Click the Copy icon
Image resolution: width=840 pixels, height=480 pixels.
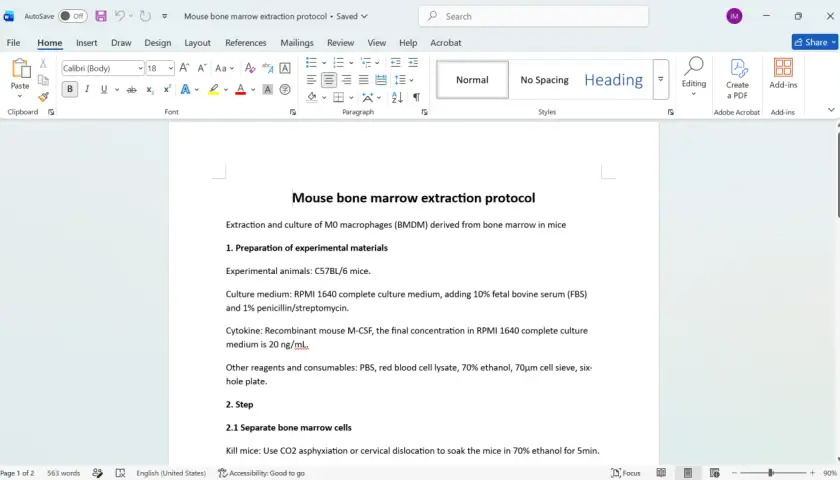tap(43, 80)
